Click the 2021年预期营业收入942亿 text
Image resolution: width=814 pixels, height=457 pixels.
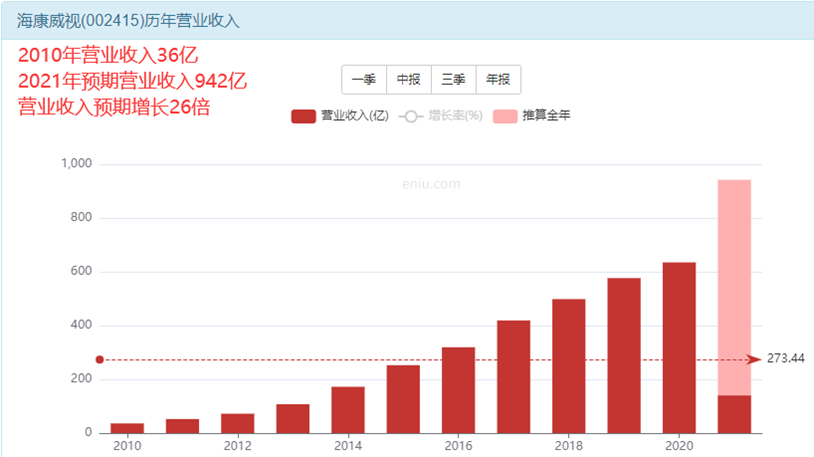coord(132,81)
